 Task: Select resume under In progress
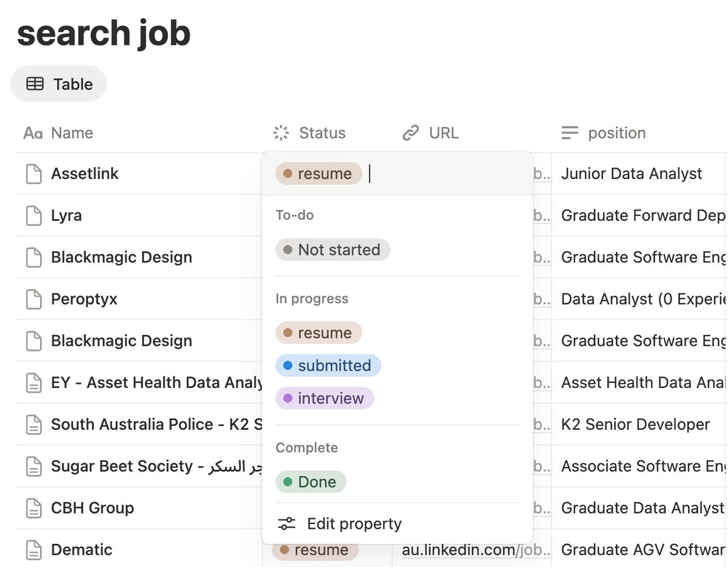pyautogui.click(x=318, y=333)
